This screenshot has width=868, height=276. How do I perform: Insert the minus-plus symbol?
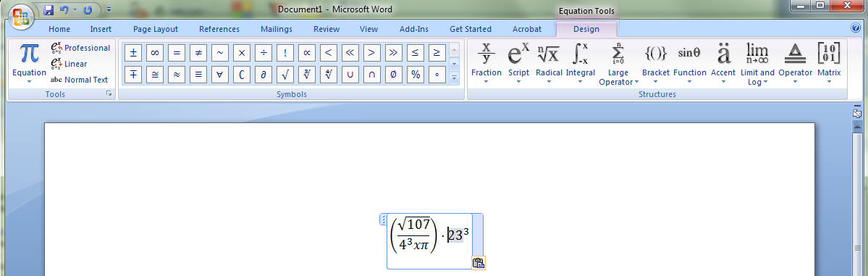click(133, 75)
